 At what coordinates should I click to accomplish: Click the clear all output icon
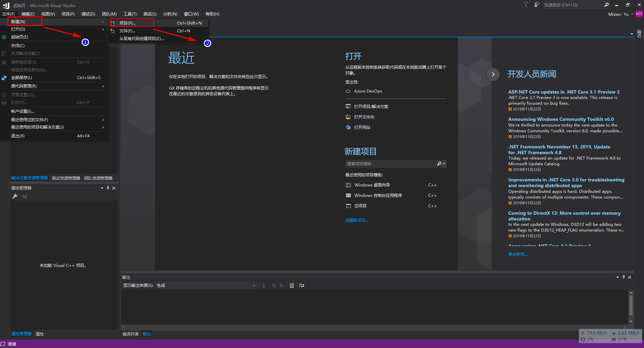292,285
